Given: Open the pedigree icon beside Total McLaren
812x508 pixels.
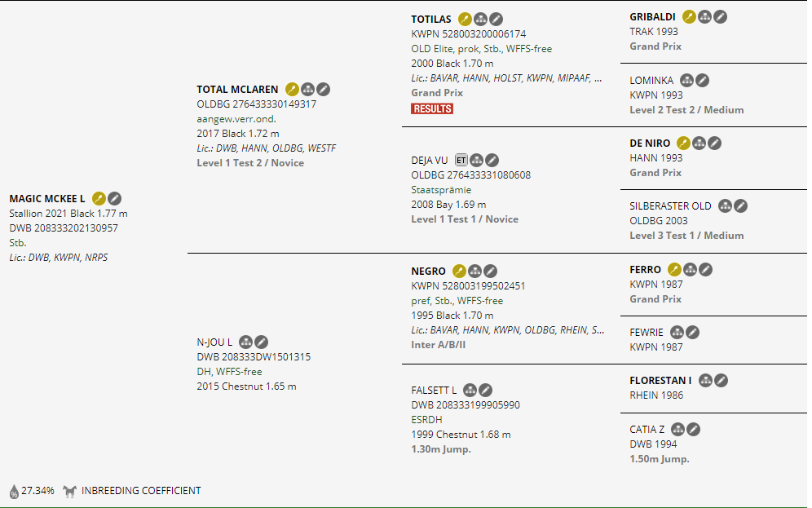Looking at the screenshot, I should coord(307,89).
